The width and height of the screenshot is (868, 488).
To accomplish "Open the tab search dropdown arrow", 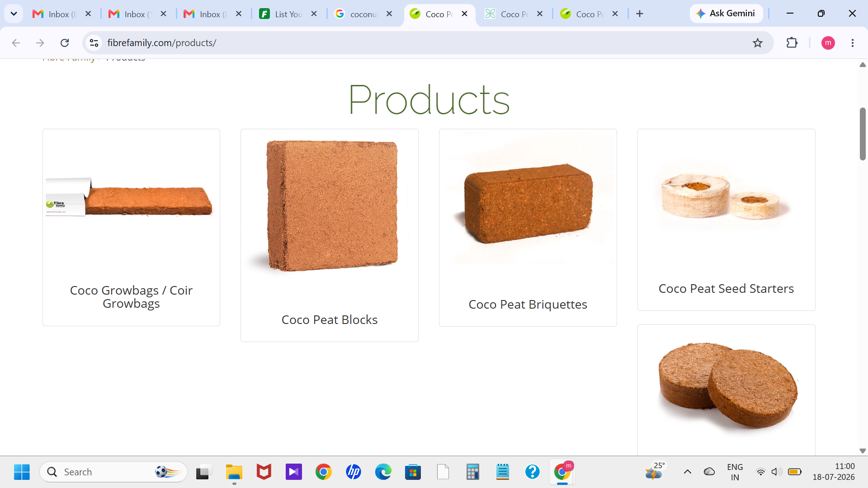I will 14,14.
